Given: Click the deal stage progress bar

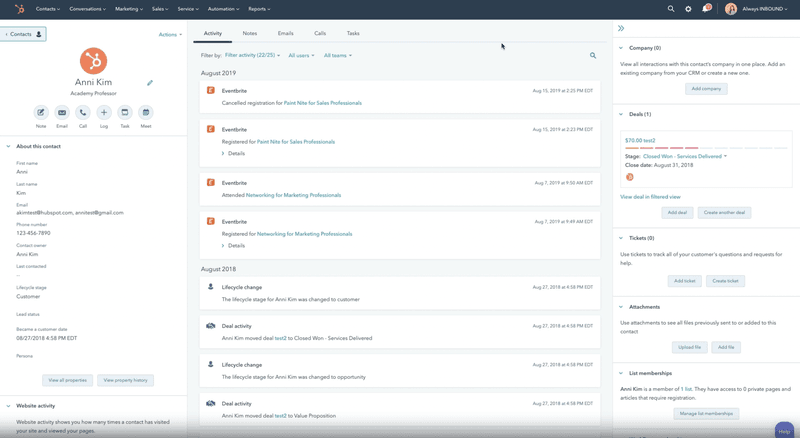Looking at the screenshot, I should pos(706,148).
